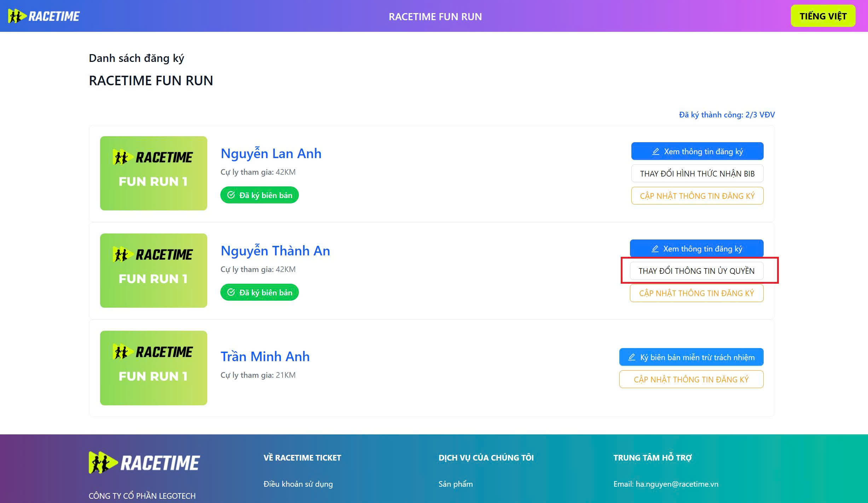The image size is (868, 503).
Task: Select the name Trần Minh Anh
Action: (x=265, y=357)
